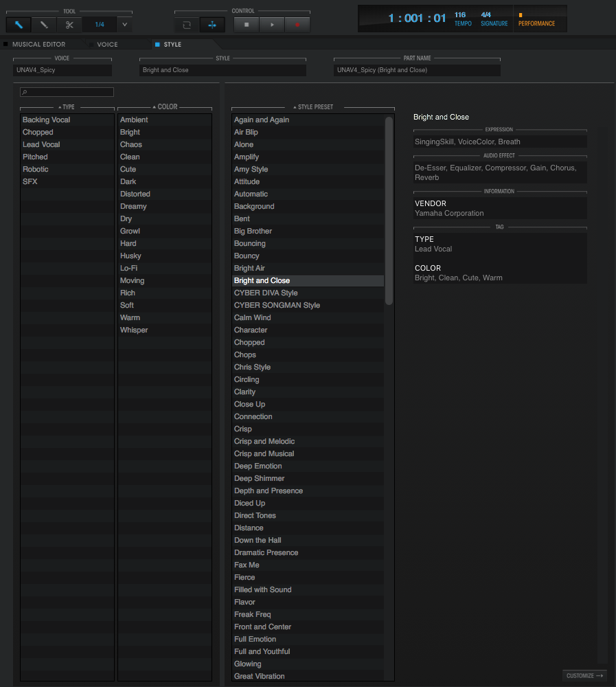616x687 pixels.
Task: Select the arrow pointer tool
Action: pos(19,25)
